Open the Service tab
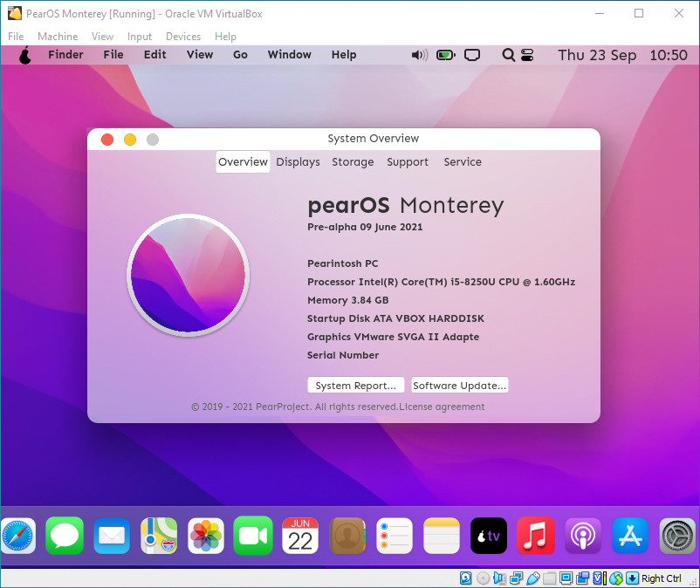The height and width of the screenshot is (588, 700). [x=463, y=162]
